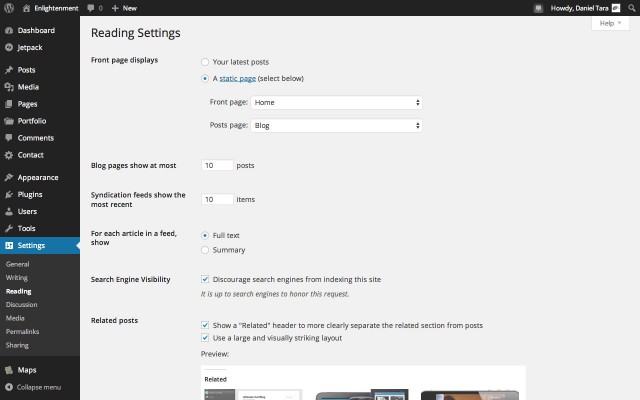Open the search magnifier in admin bar
This screenshot has height=400, width=640.
pyautogui.click(x=631, y=8)
